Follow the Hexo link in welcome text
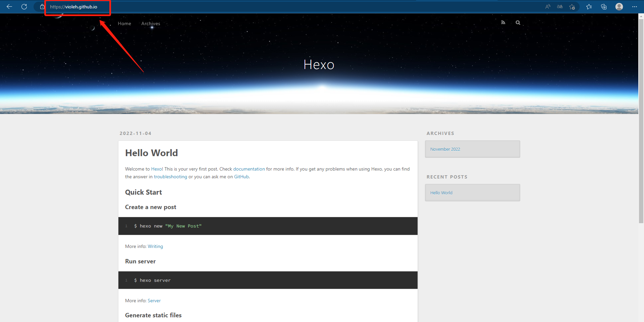 156,169
